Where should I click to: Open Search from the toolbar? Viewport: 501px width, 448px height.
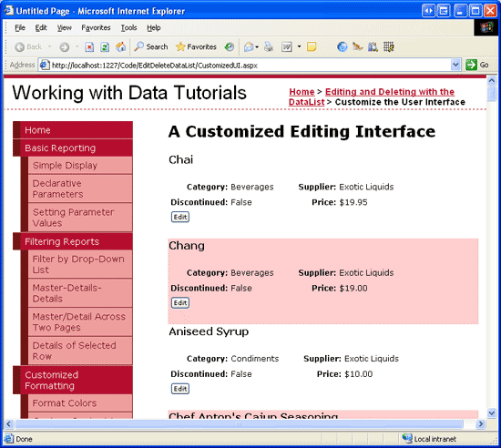[151, 47]
